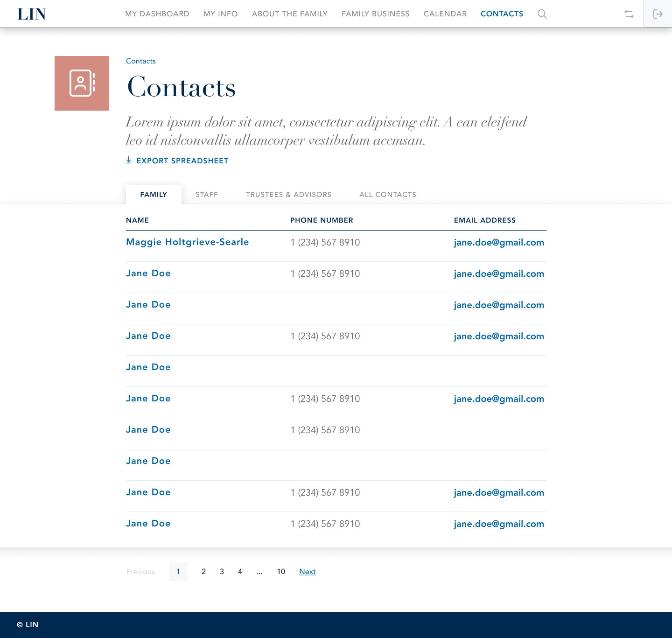Open the Trustees & Advisors tab
The width and height of the screenshot is (672, 638).
[288, 195]
